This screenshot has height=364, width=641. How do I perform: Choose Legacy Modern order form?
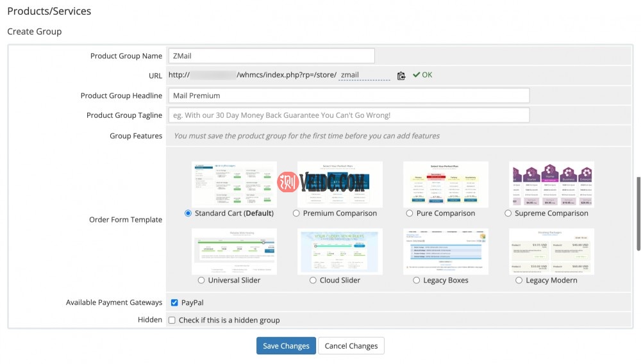[519, 280]
